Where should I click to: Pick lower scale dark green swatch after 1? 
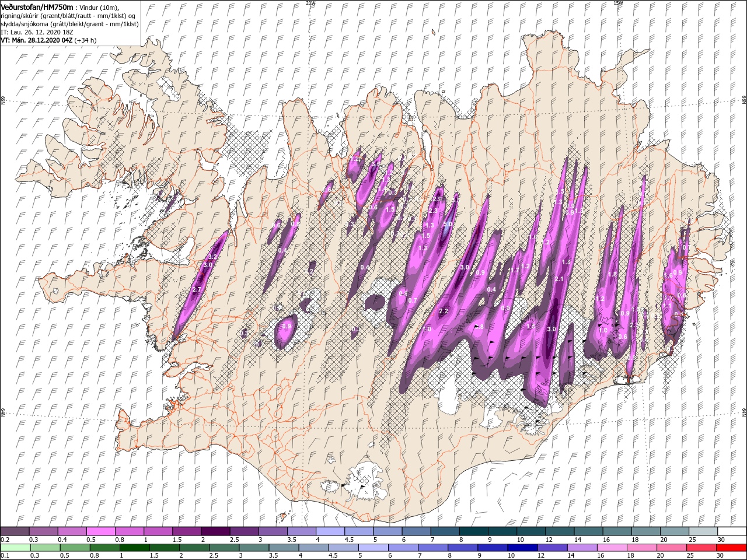(135, 548)
